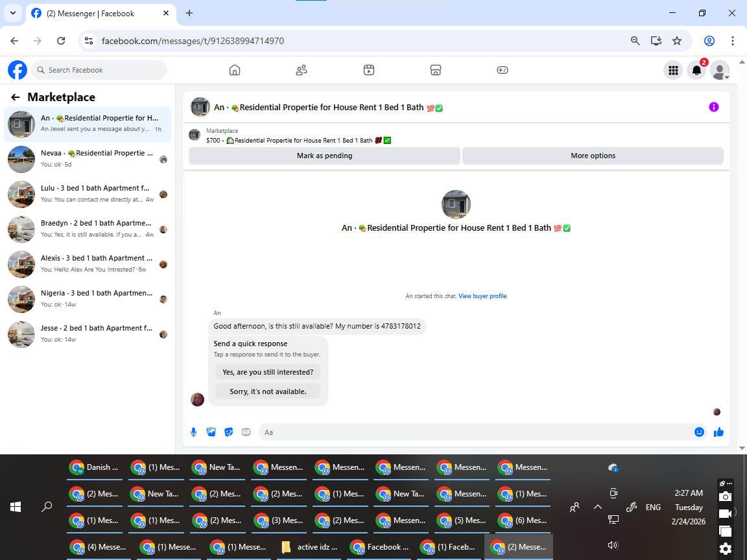
Task: Open Windows Start button
Action: pyautogui.click(x=16, y=507)
